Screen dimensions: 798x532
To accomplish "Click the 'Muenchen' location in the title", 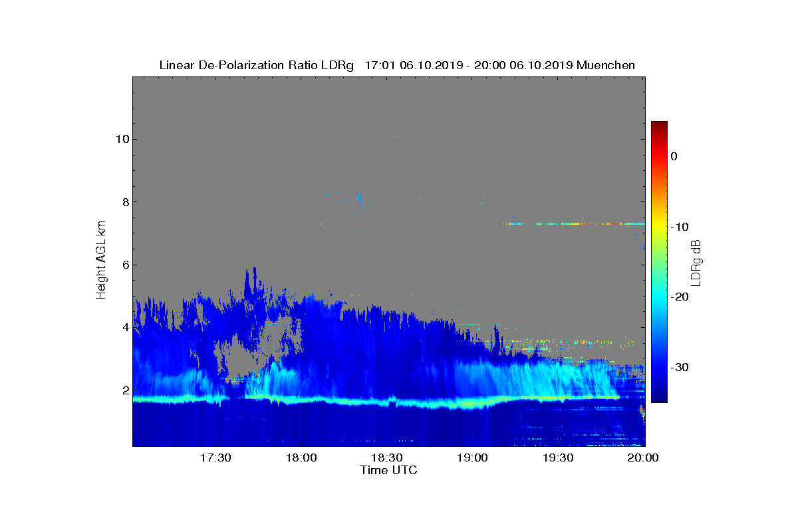I will (606, 65).
